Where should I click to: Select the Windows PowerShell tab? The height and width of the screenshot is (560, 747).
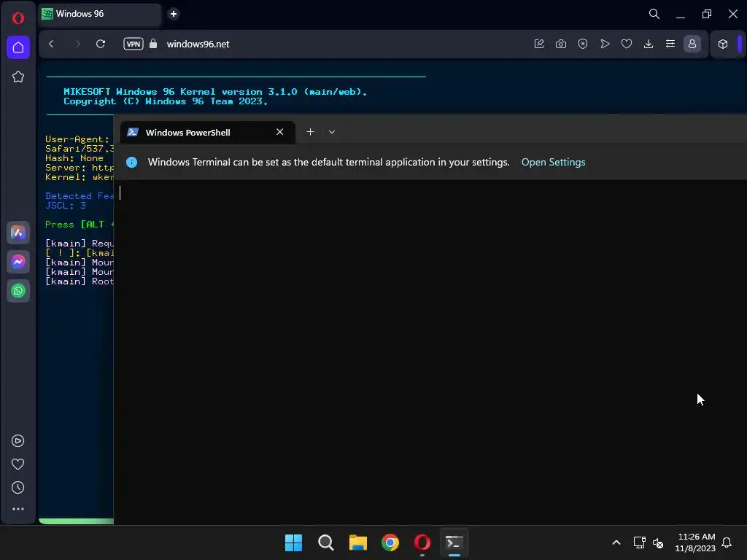tap(207, 133)
